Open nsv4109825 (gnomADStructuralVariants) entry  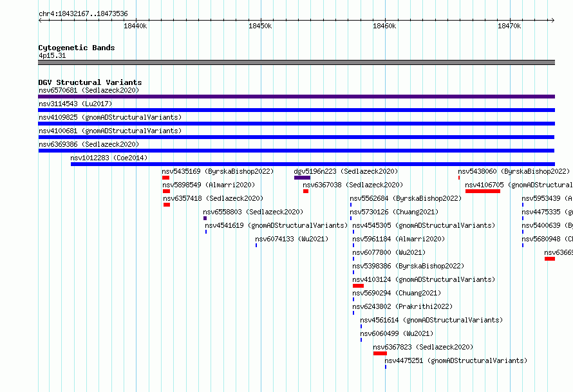coord(110,117)
